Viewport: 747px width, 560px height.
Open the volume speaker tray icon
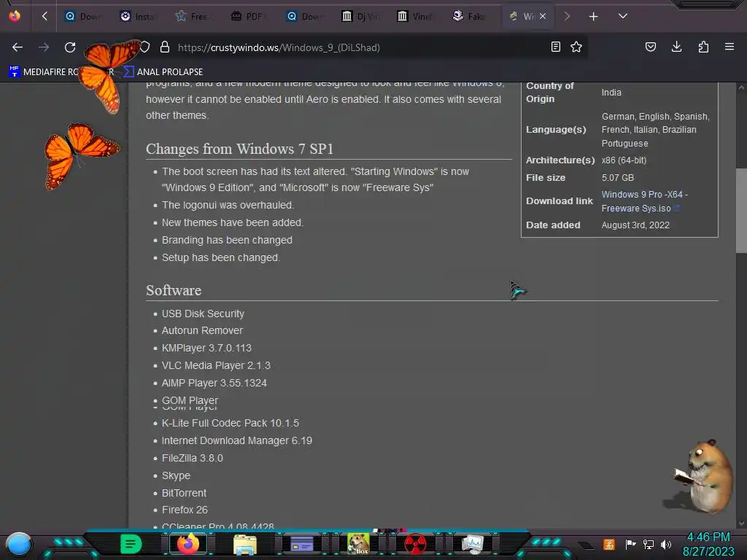(x=666, y=544)
